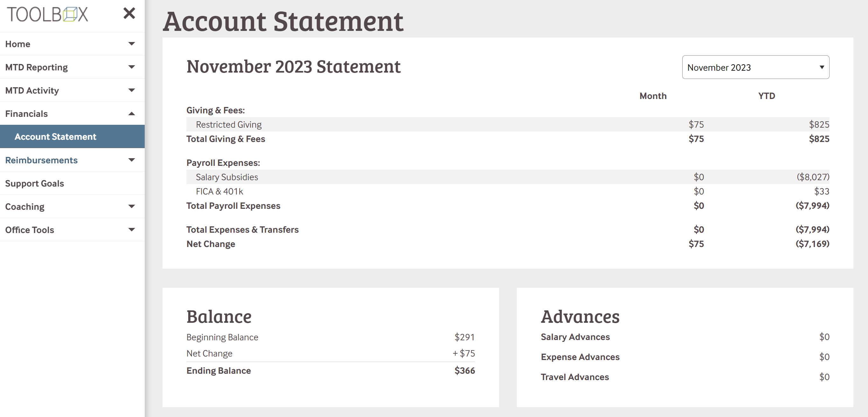Expand the Coaching arrow
Viewport: 868px width, 417px height.
tap(132, 207)
